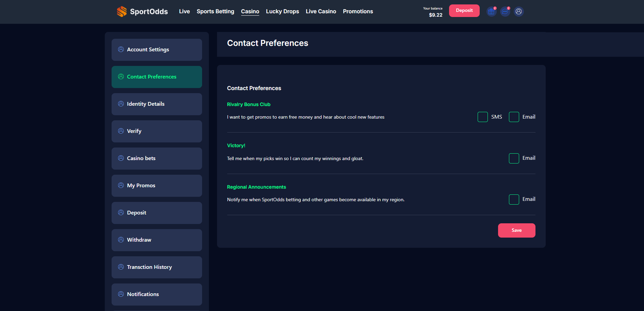Screen dimensions: 644x311
Task: Open the chat messages icon
Action: click(x=505, y=12)
